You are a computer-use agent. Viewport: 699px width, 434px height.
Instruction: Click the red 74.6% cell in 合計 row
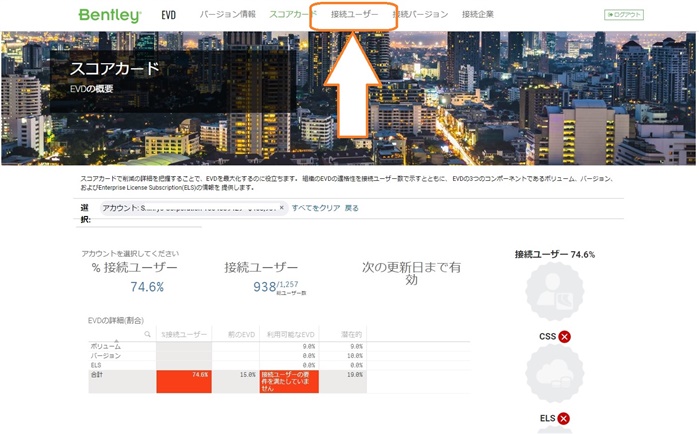(184, 381)
